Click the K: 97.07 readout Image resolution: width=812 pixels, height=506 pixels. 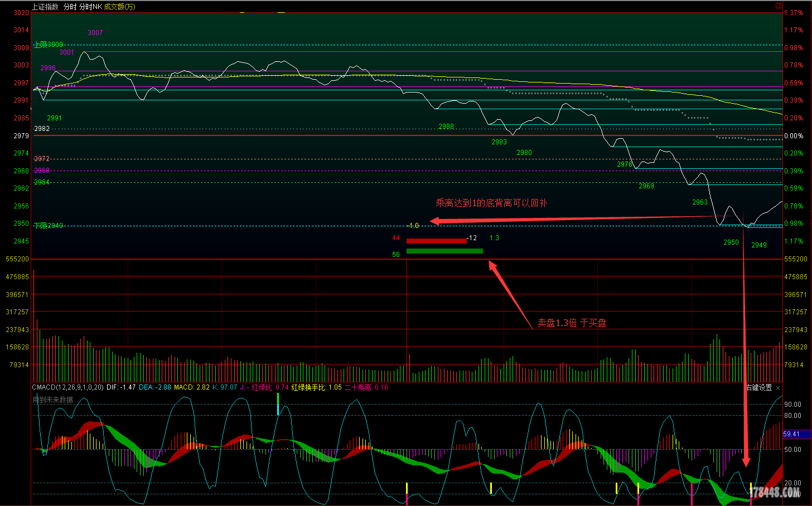tap(225, 387)
